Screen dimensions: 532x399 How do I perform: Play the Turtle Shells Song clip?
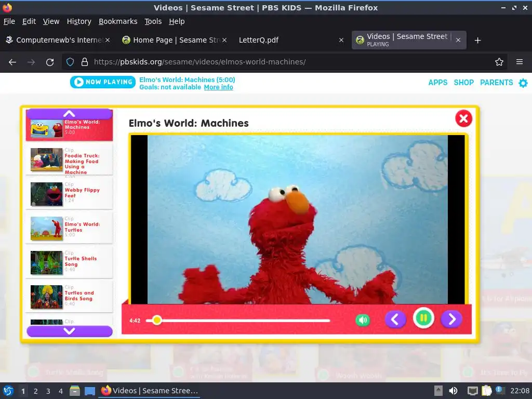[x=69, y=262]
